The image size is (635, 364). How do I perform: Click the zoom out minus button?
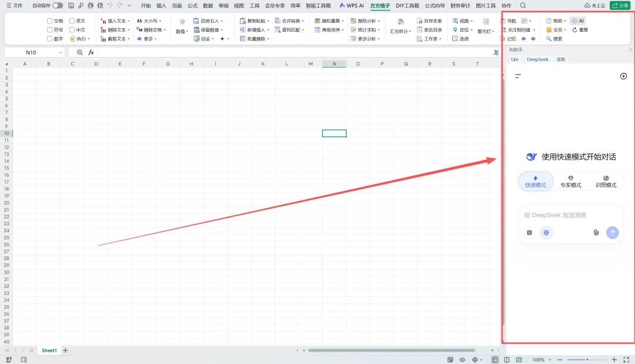pos(560,359)
